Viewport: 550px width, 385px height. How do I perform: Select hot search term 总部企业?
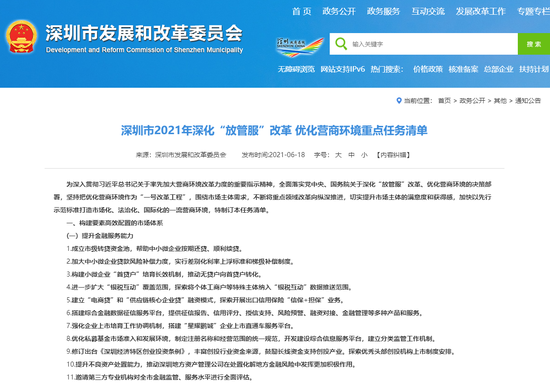(499, 69)
